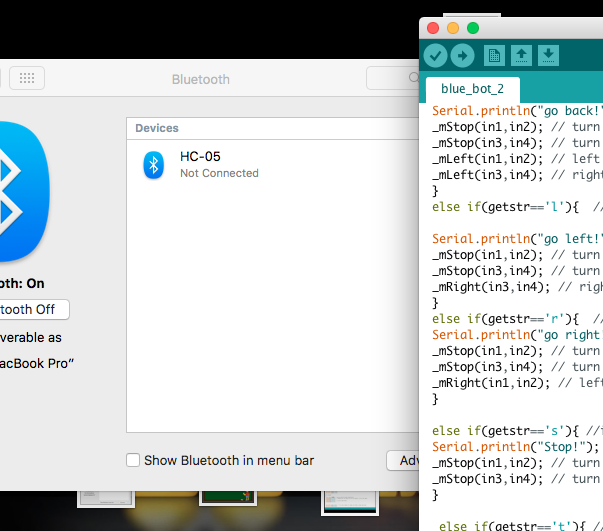This screenshot has height=531, width=603.
Task: Click code line else if(getstr=='r')
Action: 505,319
